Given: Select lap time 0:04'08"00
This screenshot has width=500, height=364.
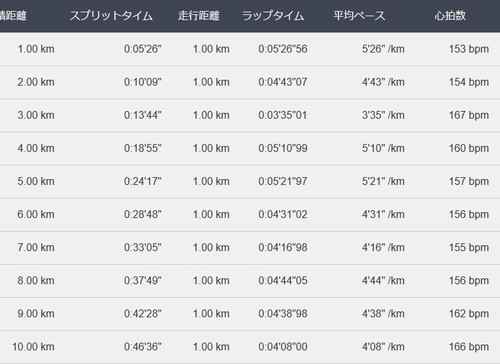Looking at the screenshot, I should pyautogui.click(x=283, y=347).
